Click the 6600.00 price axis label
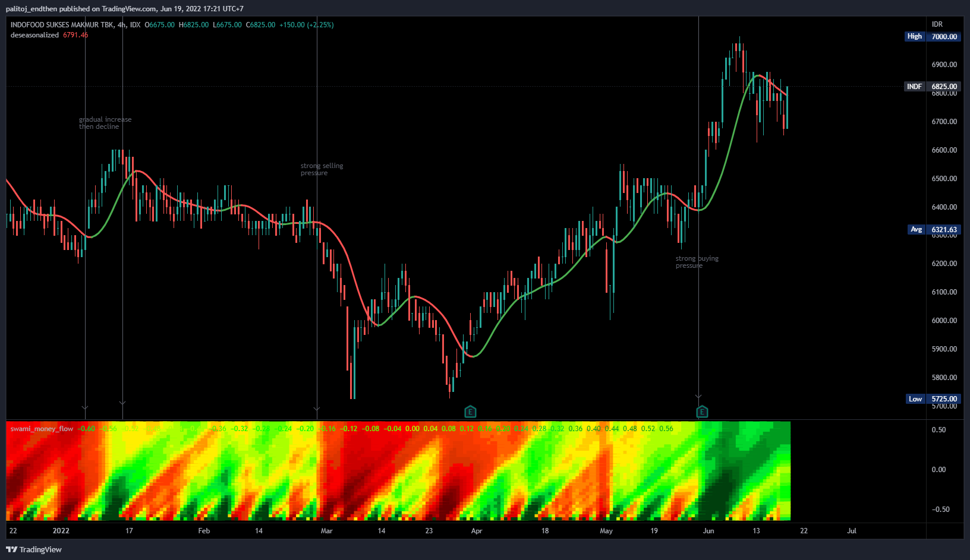970x560 pixels. pyautogui.click(x=944, y=150)
